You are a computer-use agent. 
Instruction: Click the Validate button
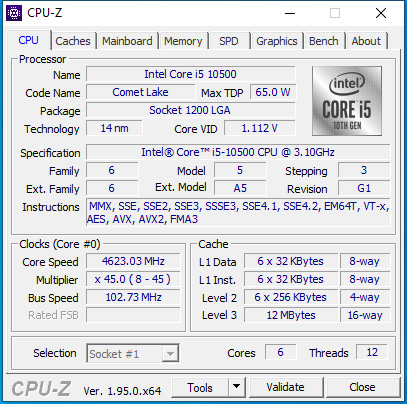coord(286,387)
